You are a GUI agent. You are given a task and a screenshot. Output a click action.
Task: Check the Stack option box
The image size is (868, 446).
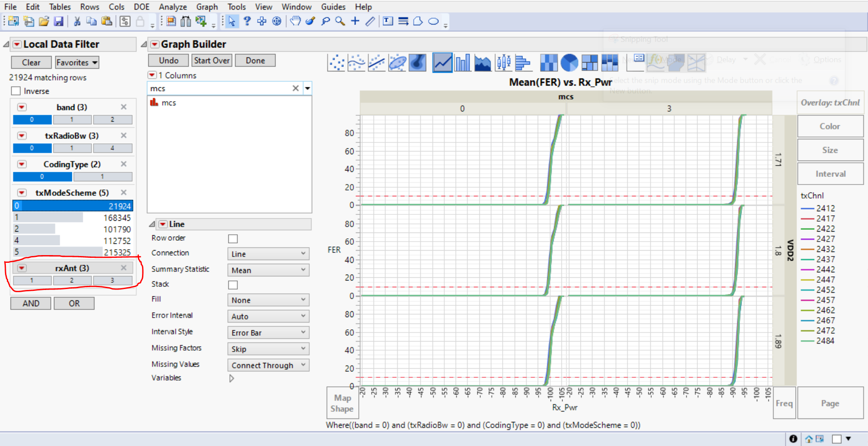coord(233,285)
